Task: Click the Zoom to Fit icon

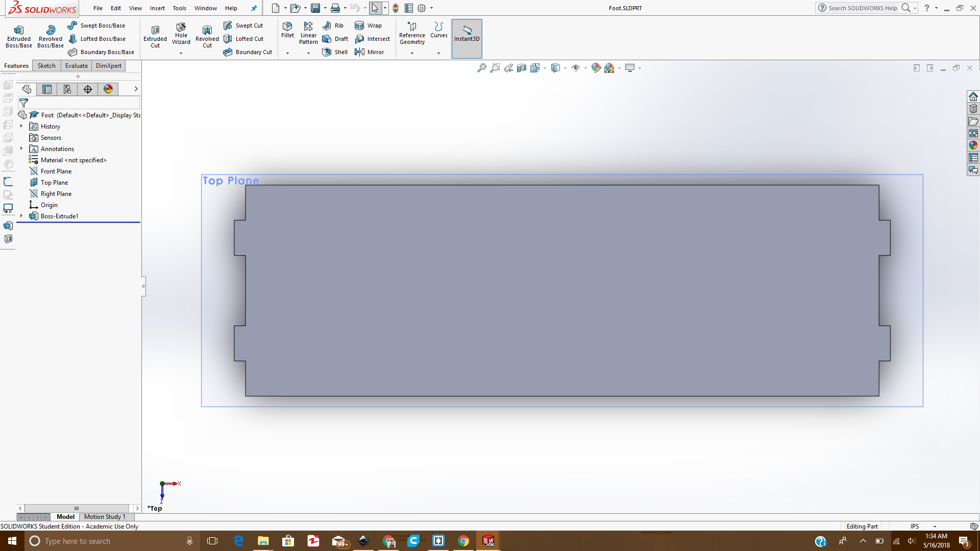Action: [x=481, y=68]
